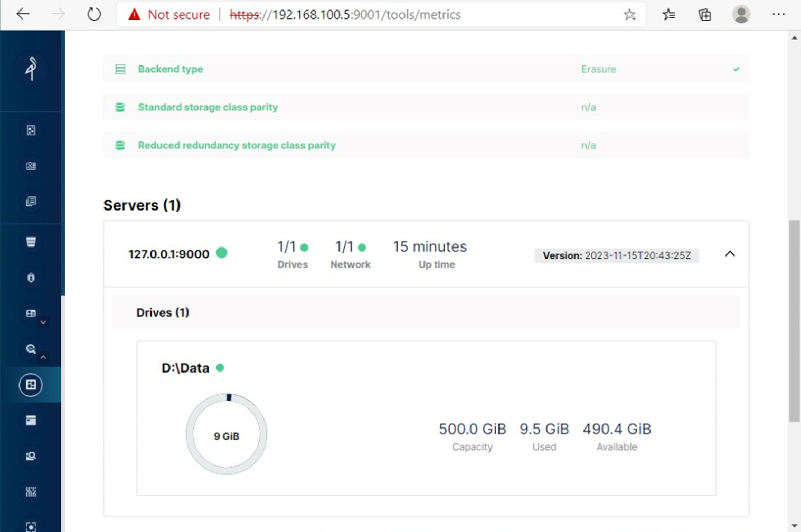Open the Trace striped sidebar icon
Screen dimensions: 801x532
[31, 492]
